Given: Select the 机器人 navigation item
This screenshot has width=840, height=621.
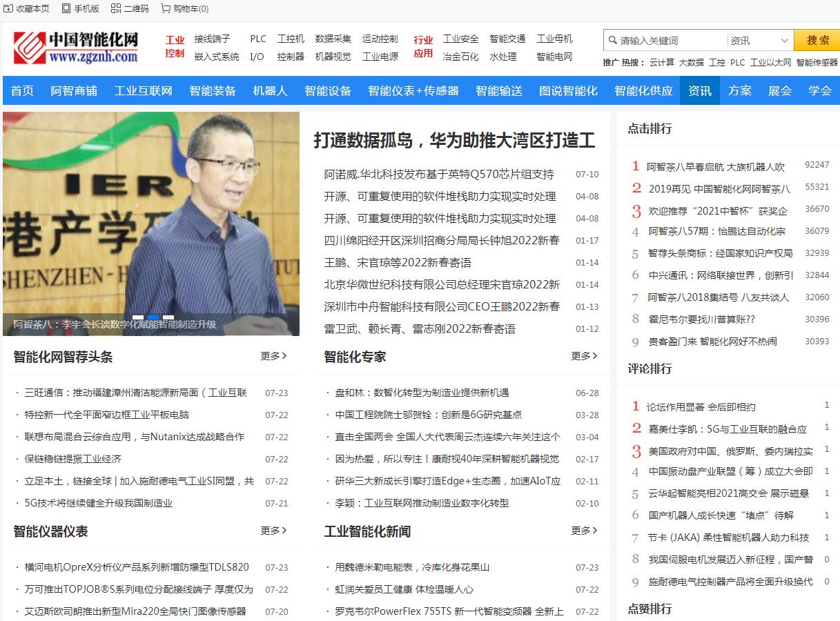Looking at the screenshot, I should click(x=270, y=90).
